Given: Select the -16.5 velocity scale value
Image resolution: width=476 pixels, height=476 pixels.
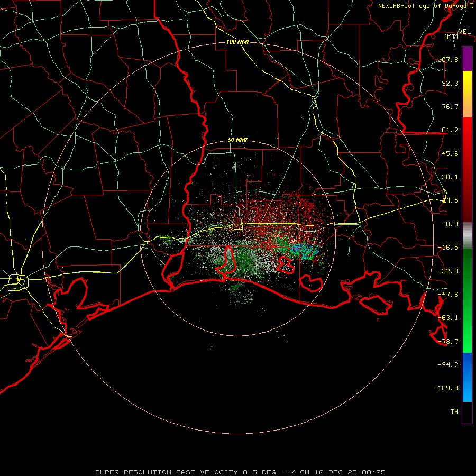Looking at the screenshot, I should (448, 248).
